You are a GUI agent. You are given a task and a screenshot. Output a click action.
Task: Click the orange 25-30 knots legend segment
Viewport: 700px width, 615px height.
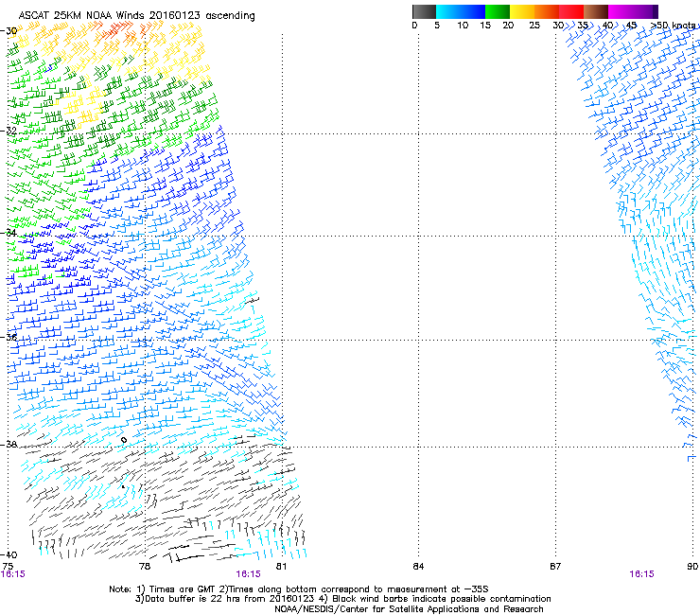547,11
